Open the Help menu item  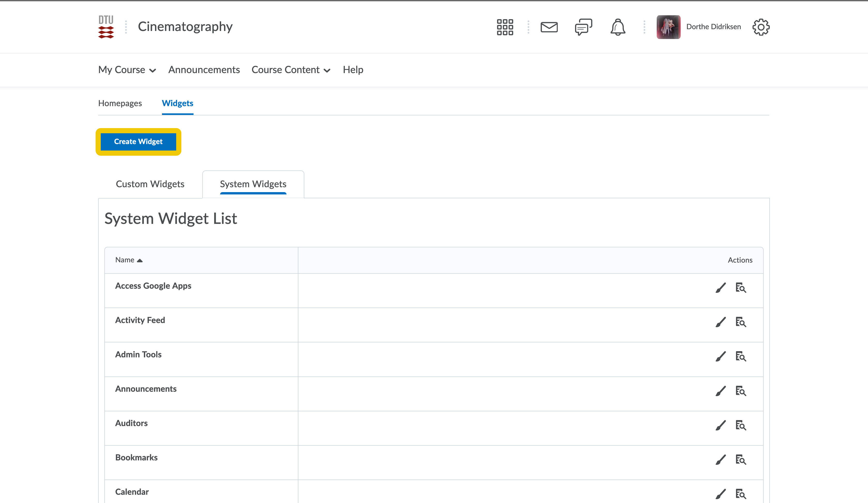353,70
